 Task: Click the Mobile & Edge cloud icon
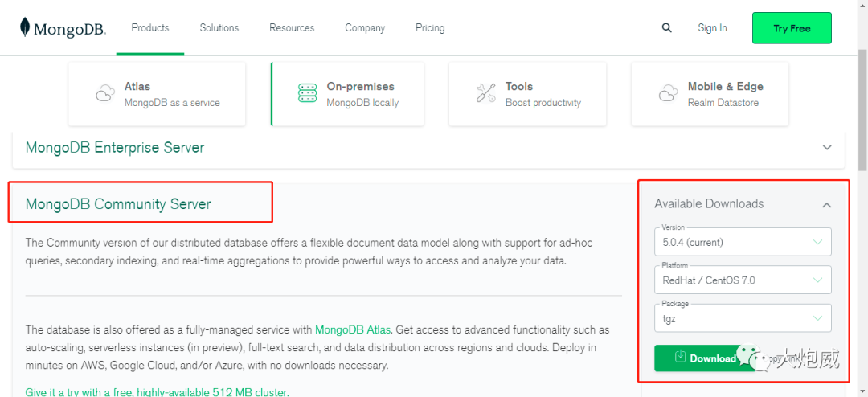(x=668, y=94)
